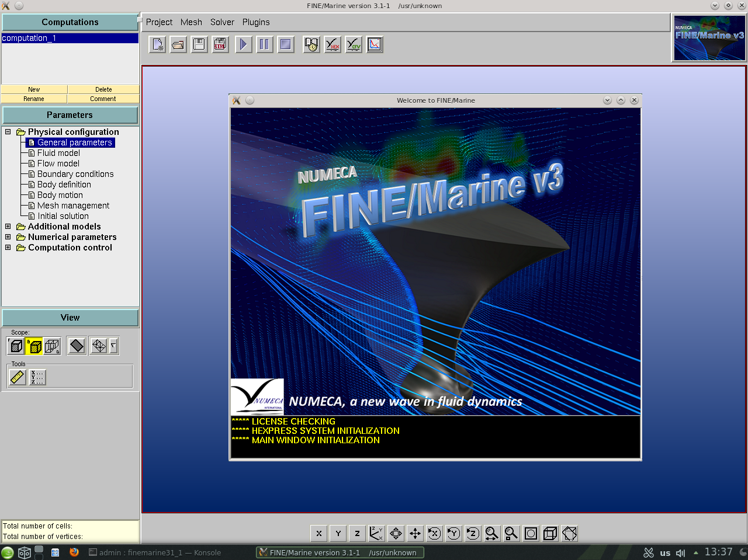
Task: Toggle mesh wireframe diamond icon
Action: coord(99,346)
